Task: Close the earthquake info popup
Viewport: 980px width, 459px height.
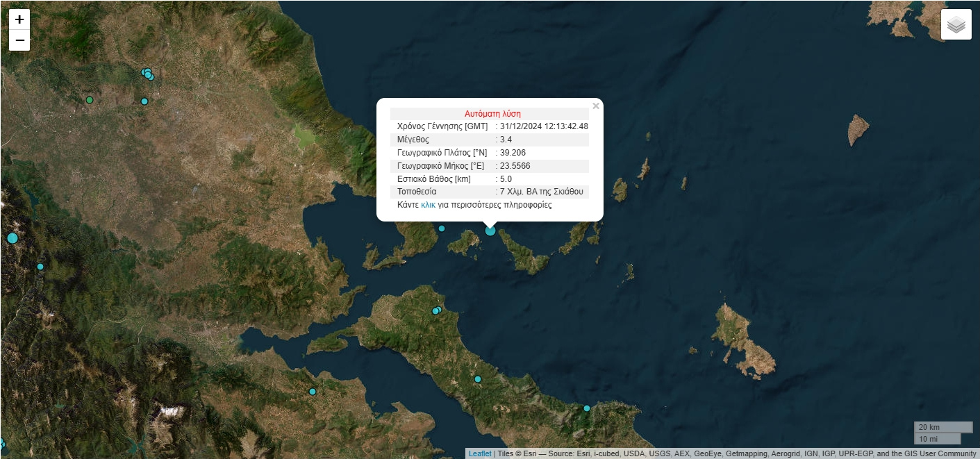Action: click(595, 106)
